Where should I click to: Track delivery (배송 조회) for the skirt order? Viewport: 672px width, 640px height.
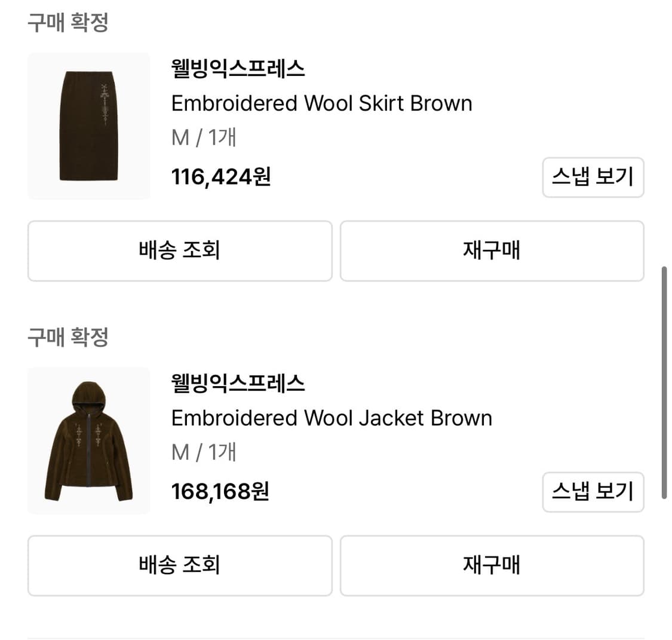pos(180,251)
